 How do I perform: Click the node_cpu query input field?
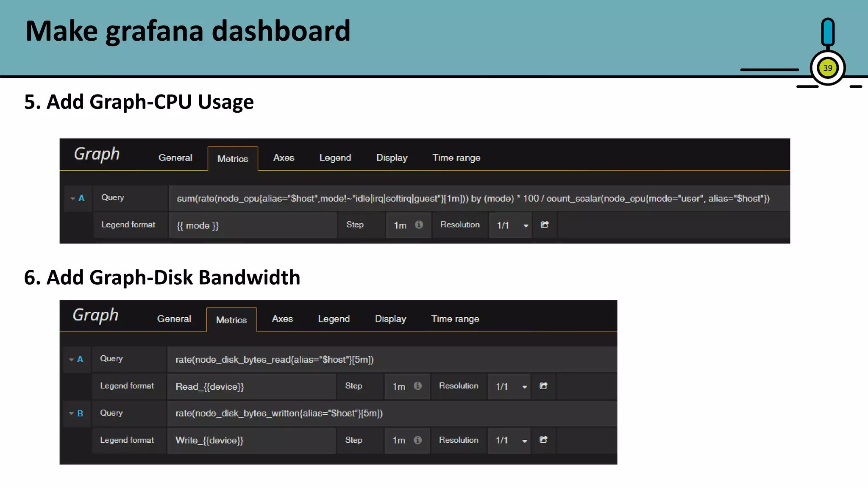point(473,199)
